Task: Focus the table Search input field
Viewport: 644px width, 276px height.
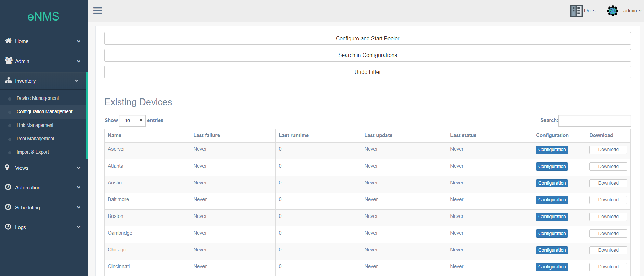Action: [x=595, y=121]
